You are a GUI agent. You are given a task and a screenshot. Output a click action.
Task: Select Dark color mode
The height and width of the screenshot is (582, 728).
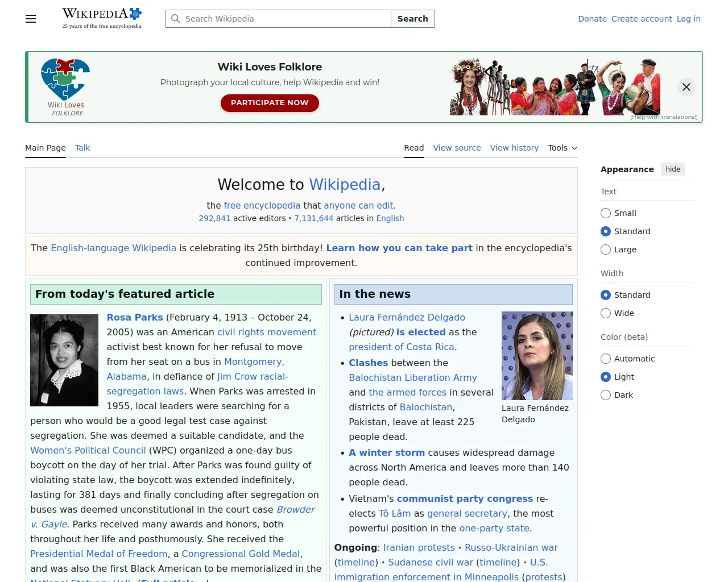pyautogui.click(x=606, y=395)
